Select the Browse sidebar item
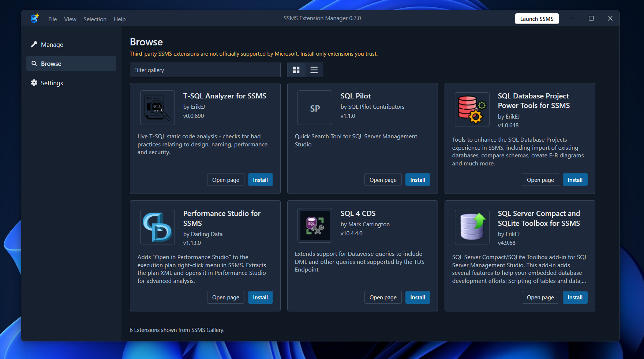 [x=71, y=64]
